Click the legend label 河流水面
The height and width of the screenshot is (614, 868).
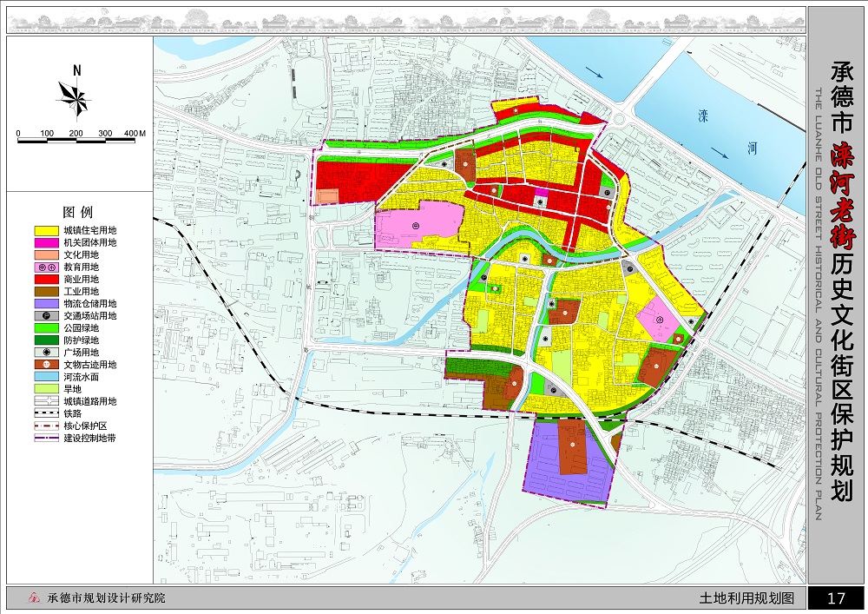(82, 377)
